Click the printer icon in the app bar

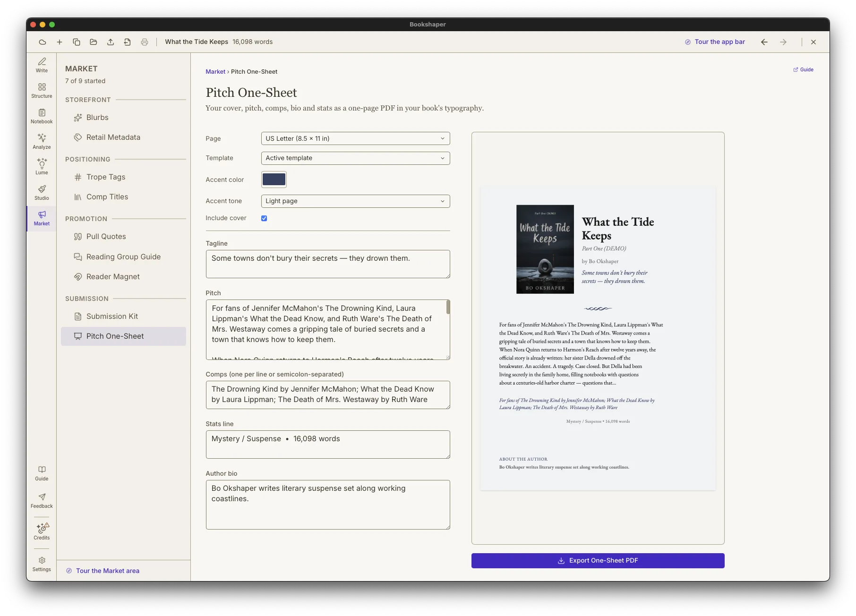[145, 42]
